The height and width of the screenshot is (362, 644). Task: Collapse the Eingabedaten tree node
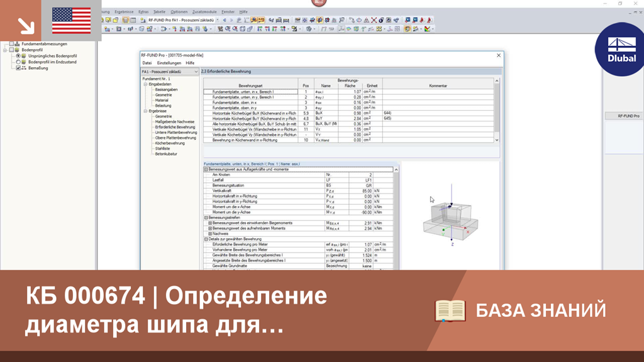145,84
